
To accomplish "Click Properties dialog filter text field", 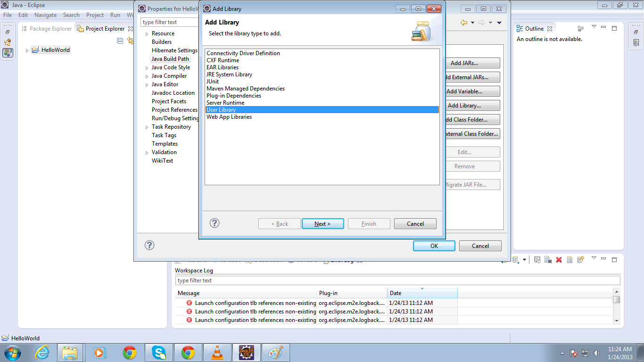I will (170, 22).
